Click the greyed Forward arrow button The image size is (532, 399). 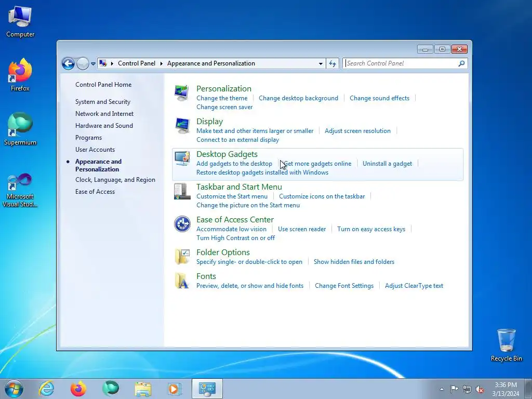coord(83,63)
